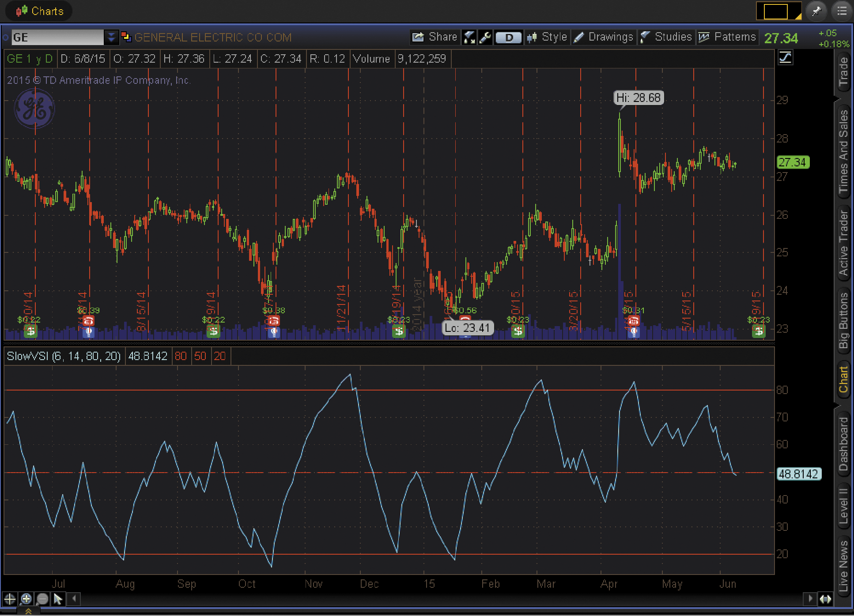Click the time axis expand icon bottom right
This screenshot has height=616, width=854.
click(x=825, y=599)
